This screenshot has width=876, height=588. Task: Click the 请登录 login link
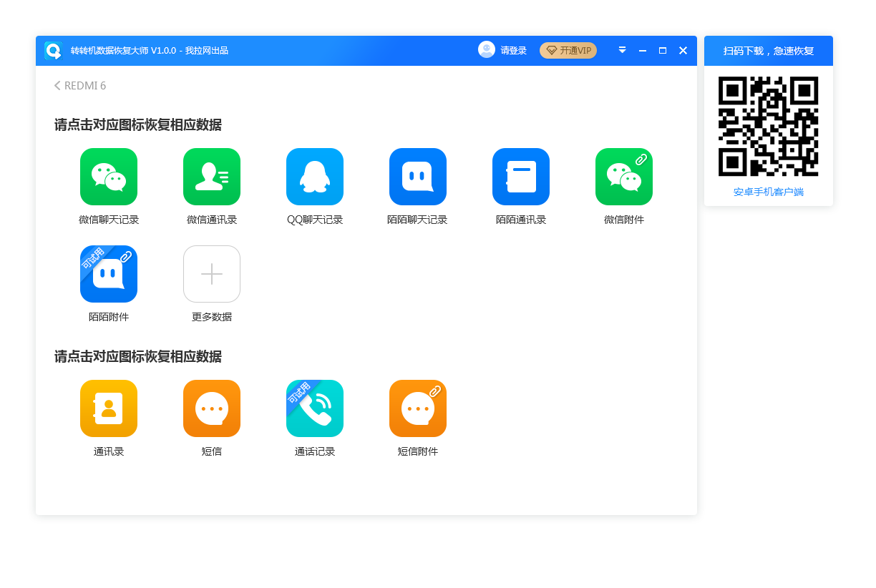pos(513,50)
